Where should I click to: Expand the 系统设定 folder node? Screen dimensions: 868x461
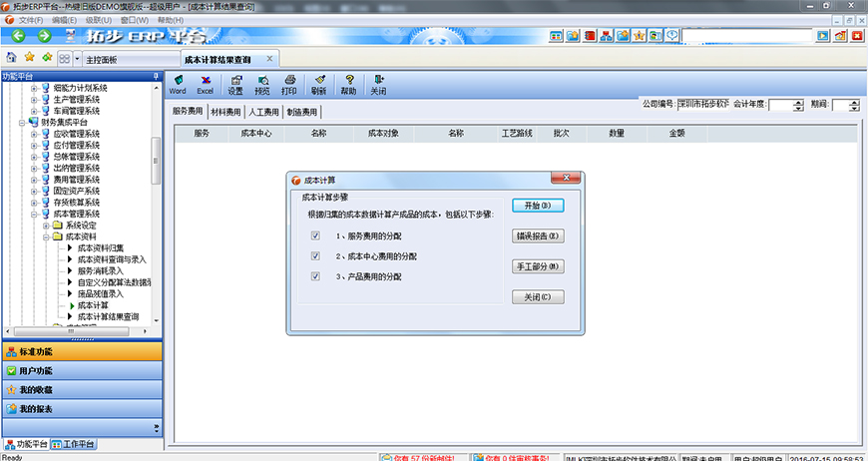(46, 226)
